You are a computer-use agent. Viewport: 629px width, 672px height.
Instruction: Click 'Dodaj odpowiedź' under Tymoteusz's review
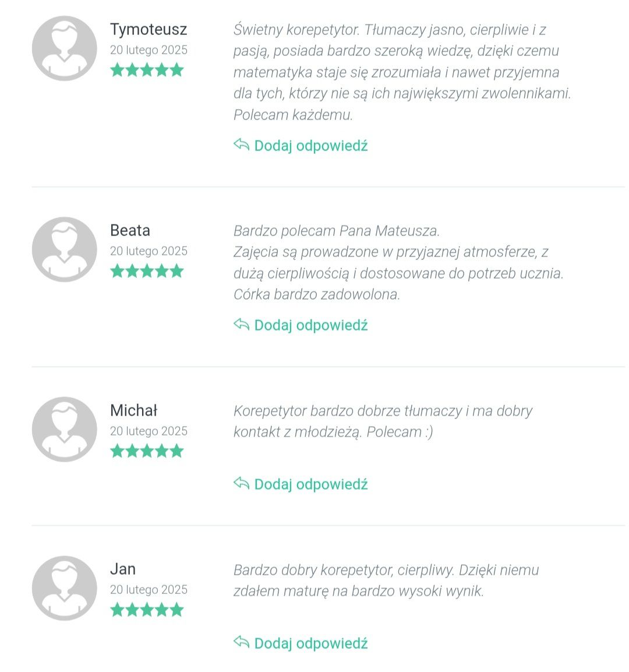point(311,146)
